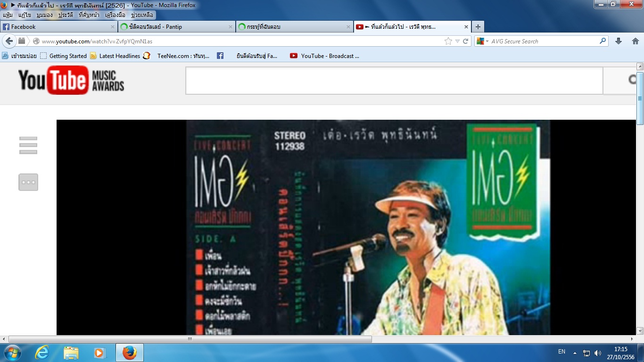The image size is (644, 362).
Task: Click the scroll down arrow
Action: click(640, 331)
